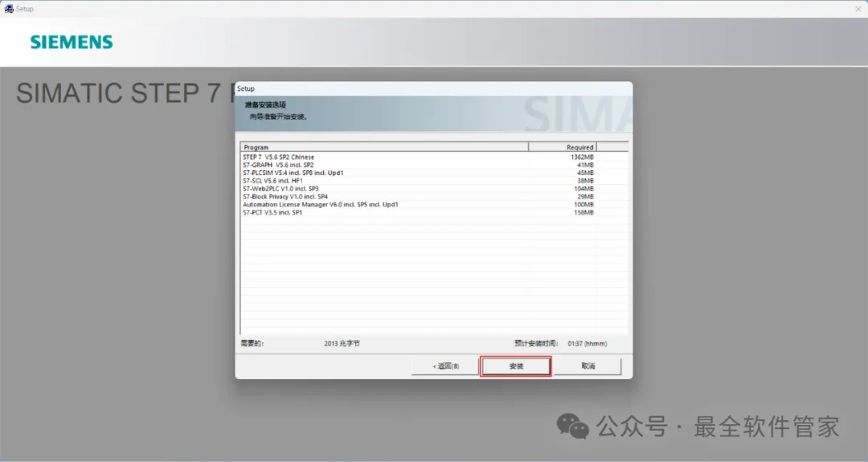868x462 pixels.
Task: Click the 104MB size value
Action: point(583,189)
